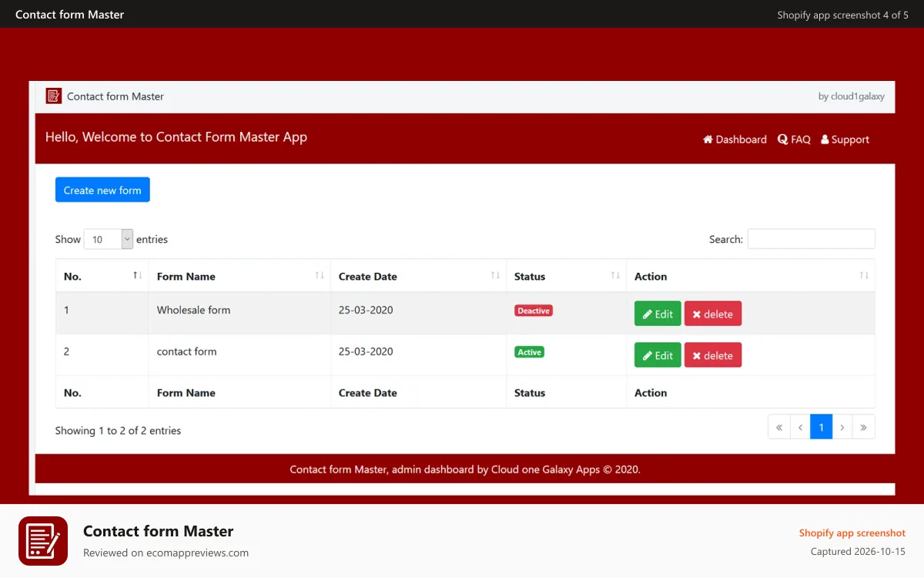The height and width of the screenshot is (578, 924).
Task: Click Reviewed on ecomappreviews.com text
Action: (166, 553)
